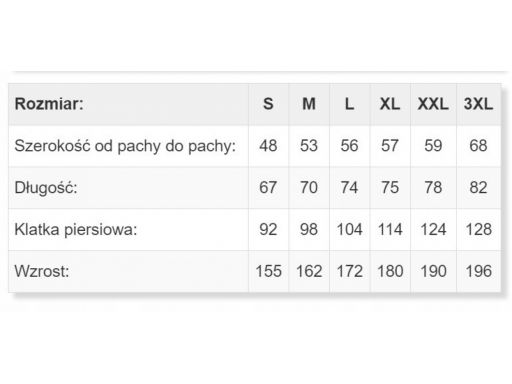Click length value 70 for size M
Image resolution: width=512 pixels, height=384 pixels.
(x=309, y=187)
